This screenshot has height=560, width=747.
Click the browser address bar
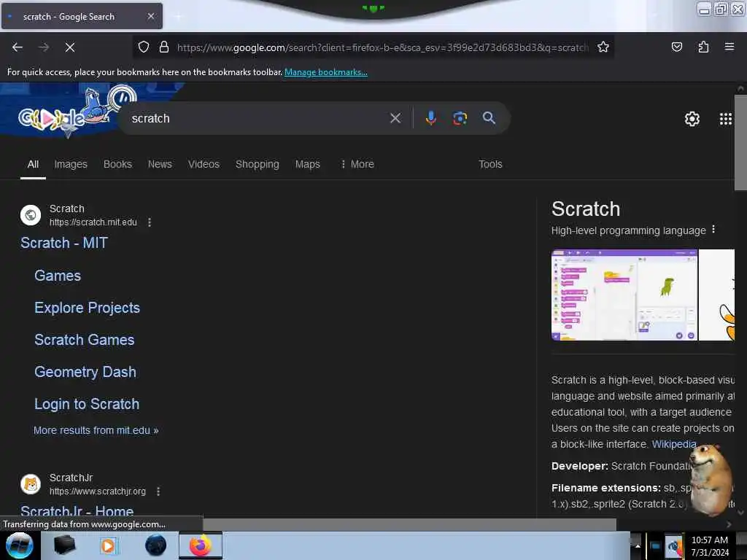pos(382,47)
